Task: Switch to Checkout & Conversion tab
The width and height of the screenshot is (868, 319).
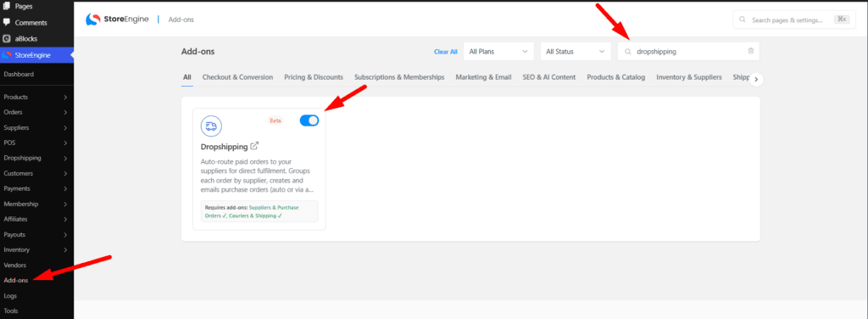Action: 237,77
